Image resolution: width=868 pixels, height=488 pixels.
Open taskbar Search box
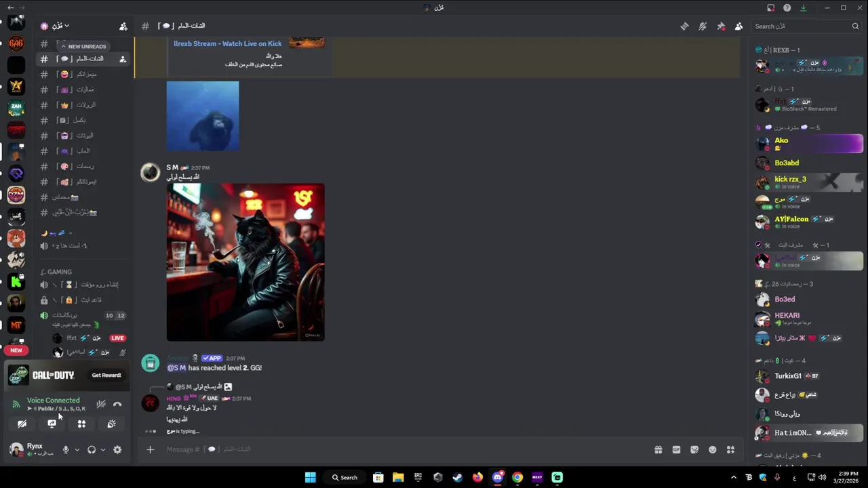coord(344,477)
